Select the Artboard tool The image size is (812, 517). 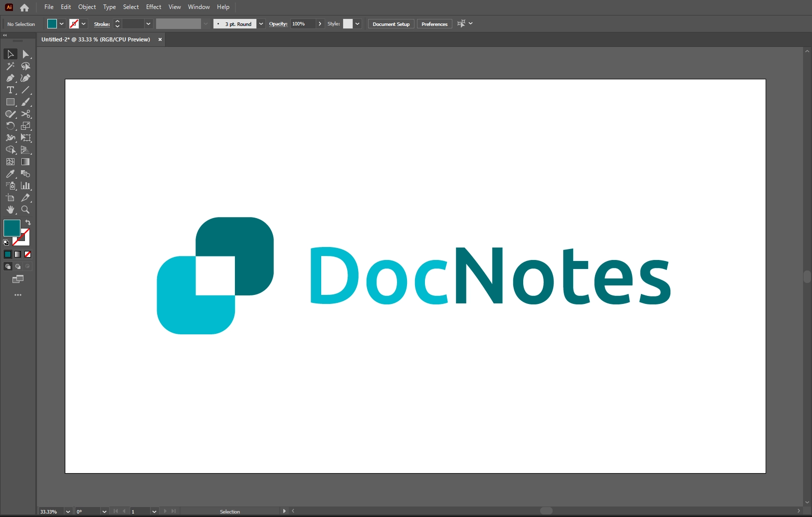10,198
